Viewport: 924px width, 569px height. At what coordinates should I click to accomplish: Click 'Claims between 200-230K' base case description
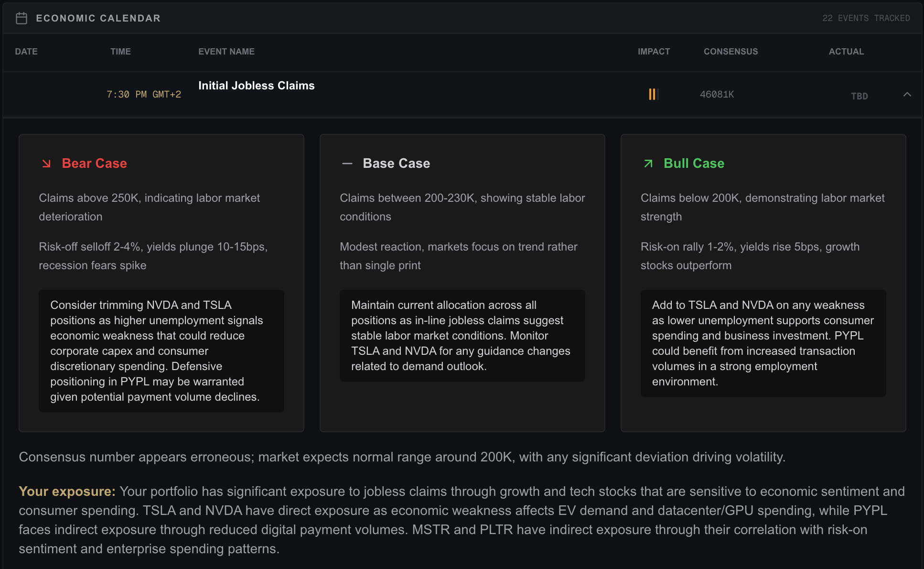(x=462, y=207)
